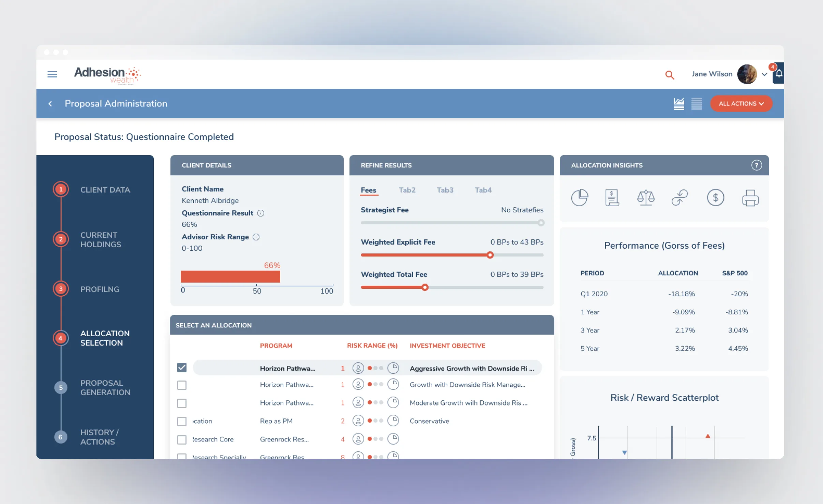
Task: Open the link chain insight icon
Action: pyautogui.click(x=680, y=197)
